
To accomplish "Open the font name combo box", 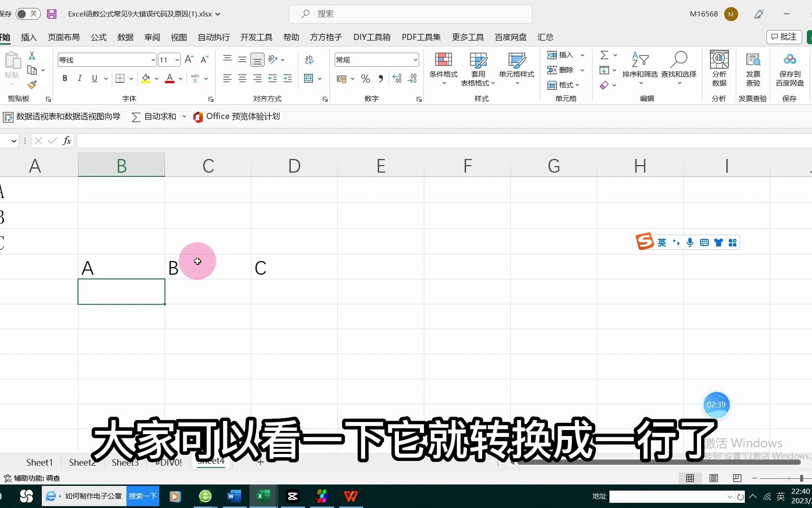I will pyautogui.click(x=107, y=60).
